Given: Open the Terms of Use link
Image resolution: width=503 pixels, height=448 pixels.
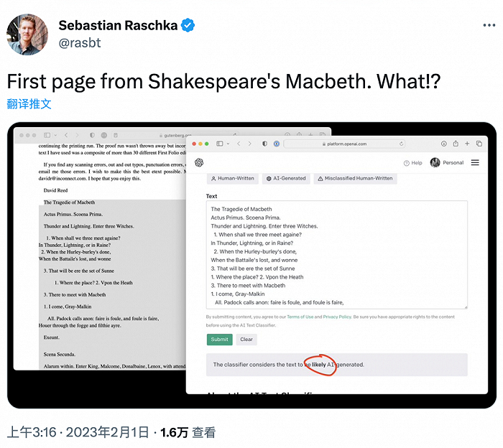Looking at the screenshot, I should [x=302, y=317].
